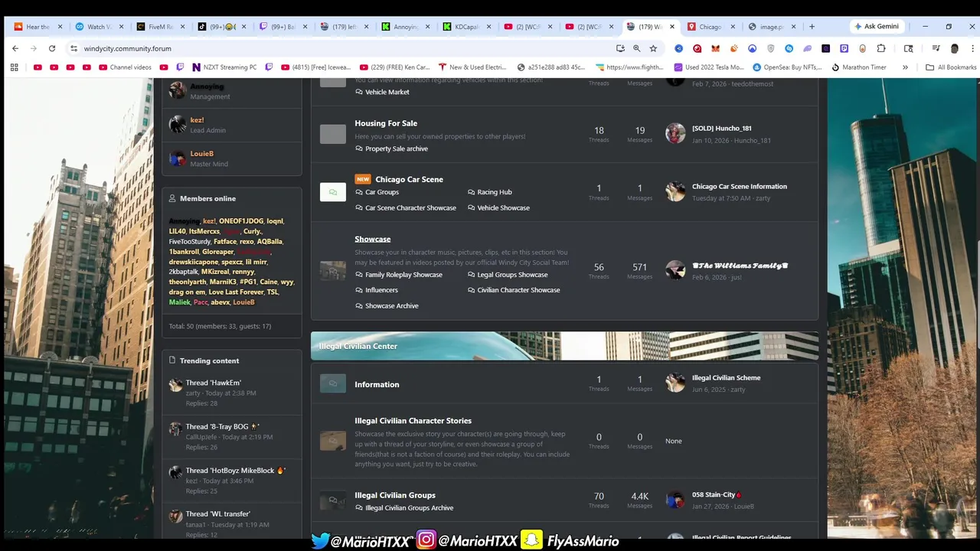980x551 pixels.
Task: Open the zoom magnifier icon in the address bar
Action: coord(636,48)
